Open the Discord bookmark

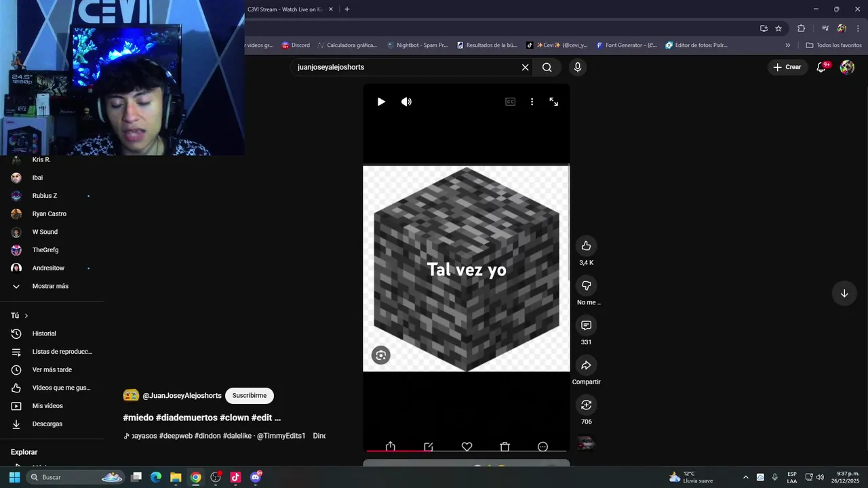tap(296, 45)
